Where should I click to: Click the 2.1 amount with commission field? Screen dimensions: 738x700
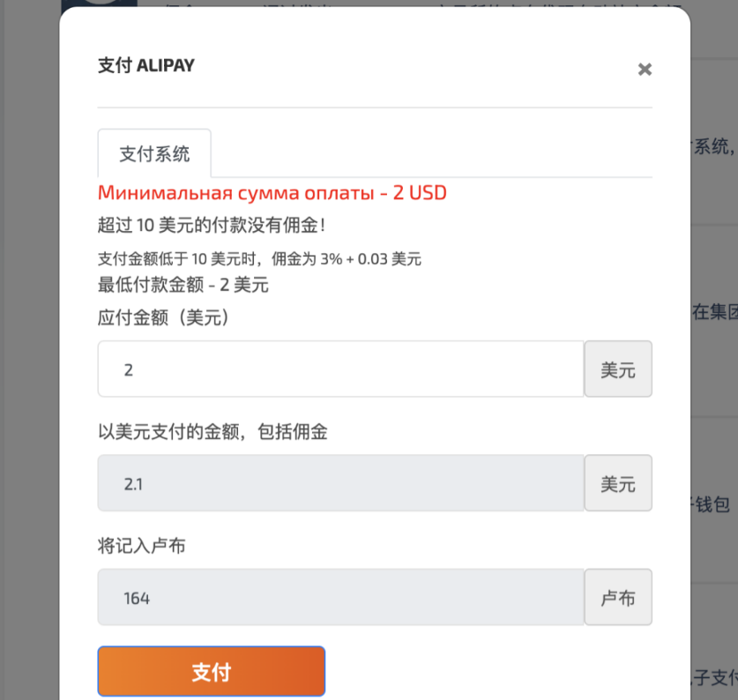click(x=340, y=483)
